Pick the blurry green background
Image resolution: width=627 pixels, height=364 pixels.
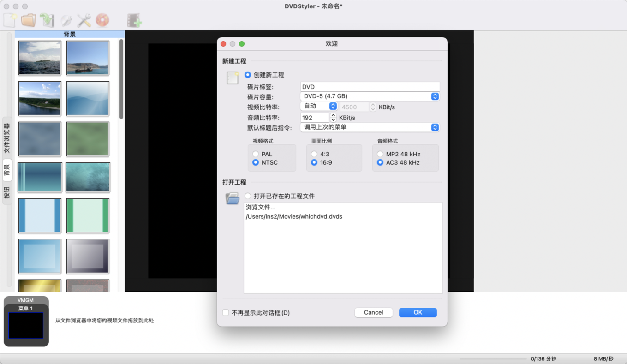(88, 139)
